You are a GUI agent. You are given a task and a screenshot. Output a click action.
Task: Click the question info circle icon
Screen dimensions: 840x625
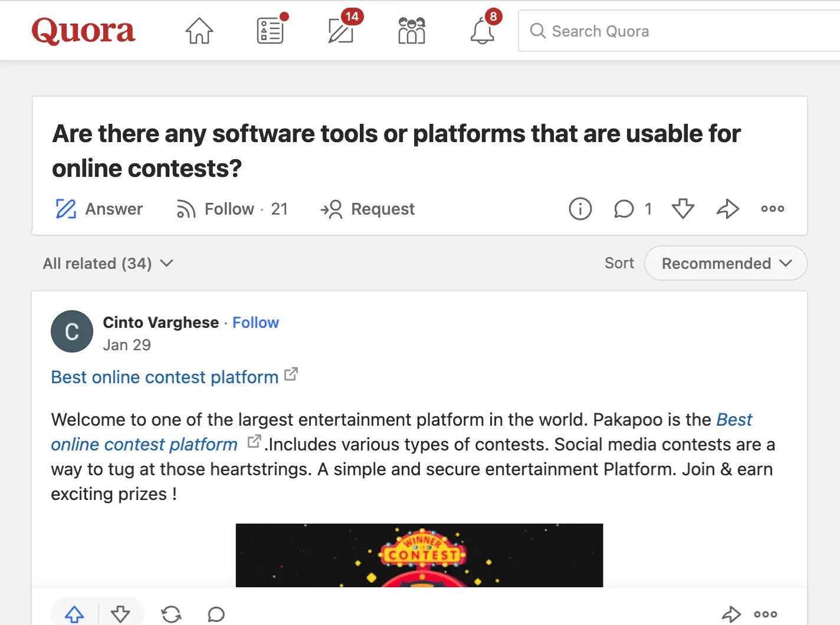tap(580, 209)
